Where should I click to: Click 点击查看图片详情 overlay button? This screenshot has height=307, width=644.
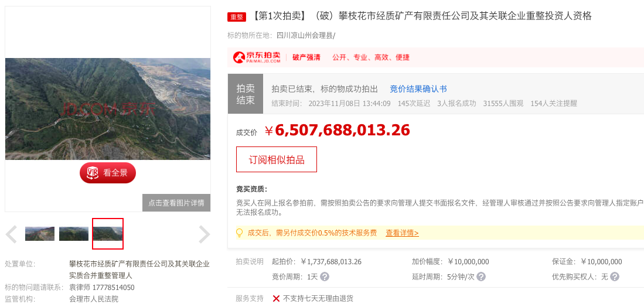pos(176,203)
